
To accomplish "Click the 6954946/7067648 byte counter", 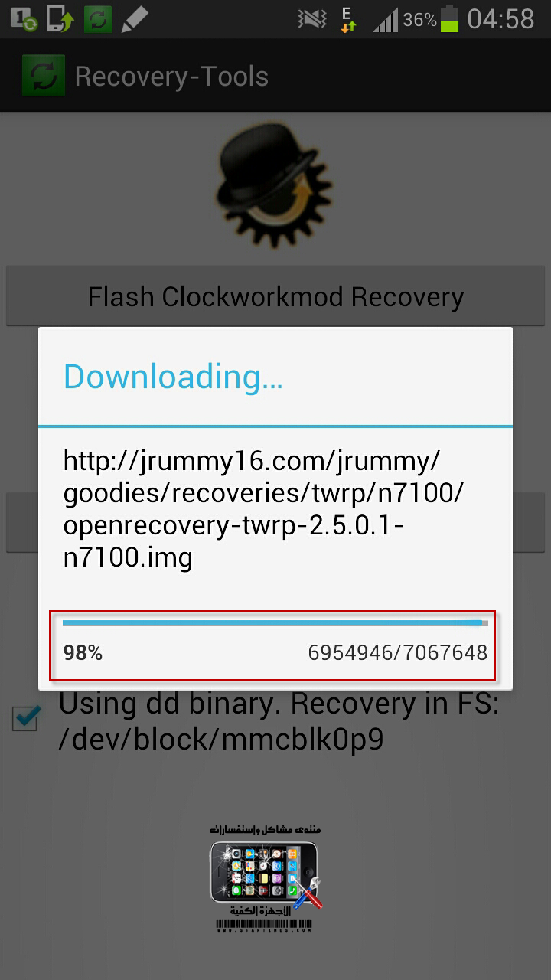I will (398, 653).
